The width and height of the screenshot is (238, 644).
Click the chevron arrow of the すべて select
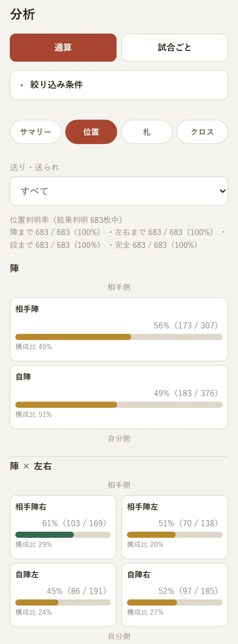(x=223, y=191)
